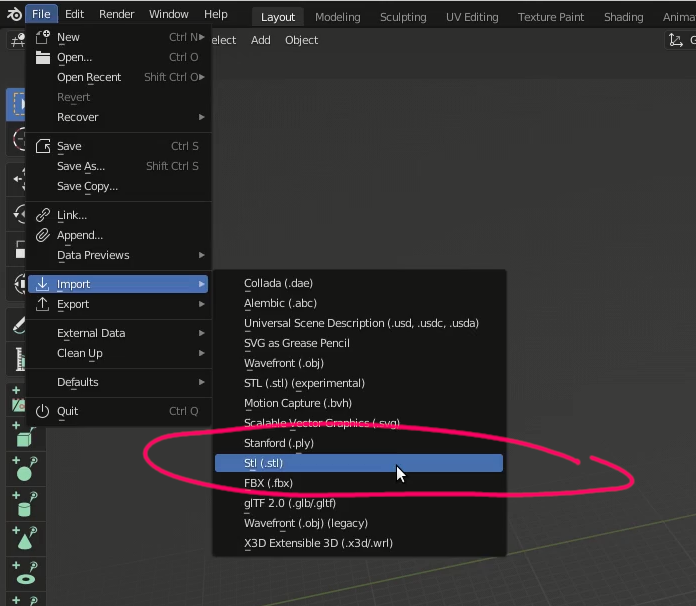Import Alembic (.abc) file

click(x=359, y=303)
